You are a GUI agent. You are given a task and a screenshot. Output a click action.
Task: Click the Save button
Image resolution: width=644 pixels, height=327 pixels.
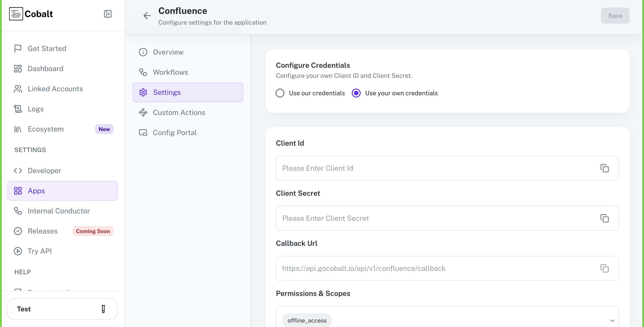(x=615, y=15)
